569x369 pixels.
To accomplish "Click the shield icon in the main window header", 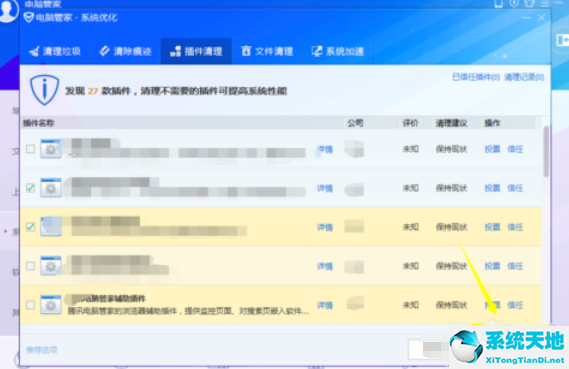I will pos(514,4).
